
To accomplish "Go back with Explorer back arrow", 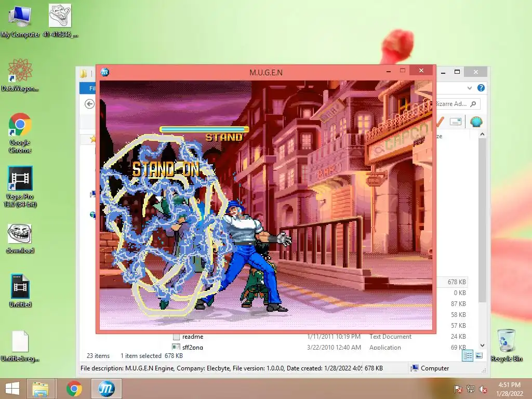I will click(x=89, y=104).
